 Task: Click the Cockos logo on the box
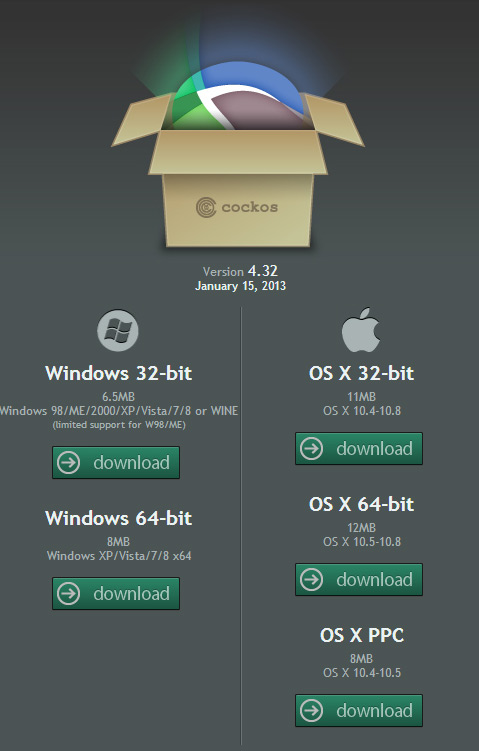pos(237,207)
